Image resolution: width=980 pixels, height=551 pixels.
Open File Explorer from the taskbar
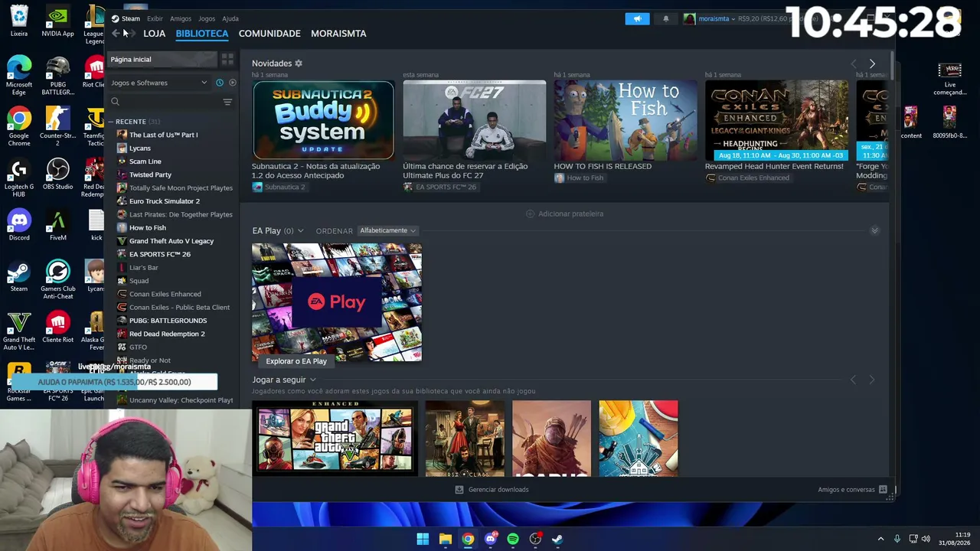pyautogui.click(x=445, y=539)
